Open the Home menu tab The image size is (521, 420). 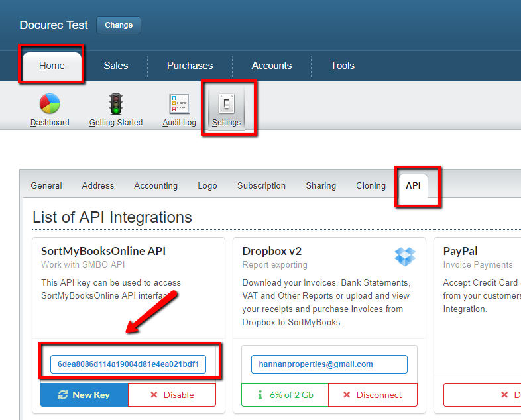coord(52,66)
